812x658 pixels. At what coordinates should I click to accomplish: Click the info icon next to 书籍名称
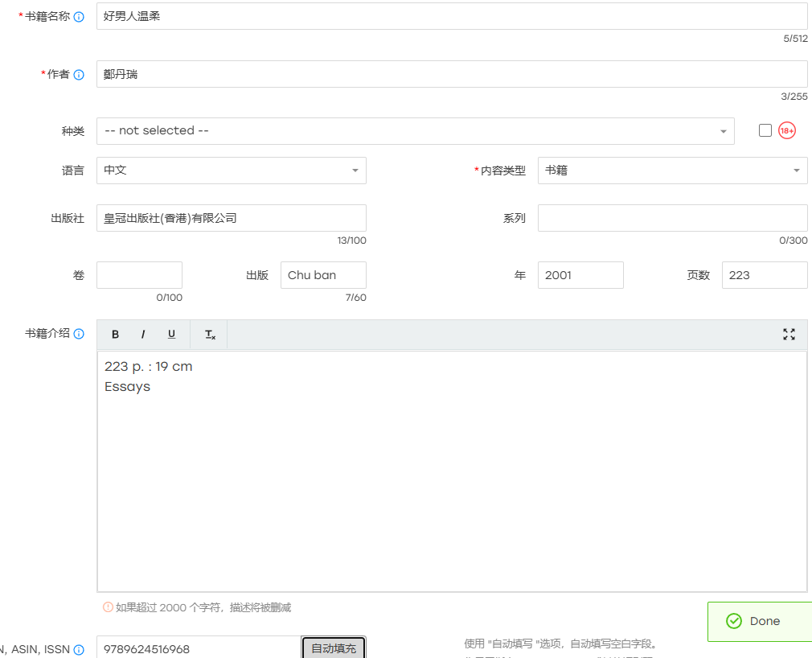pyautogui.click(x=79, y=17)
